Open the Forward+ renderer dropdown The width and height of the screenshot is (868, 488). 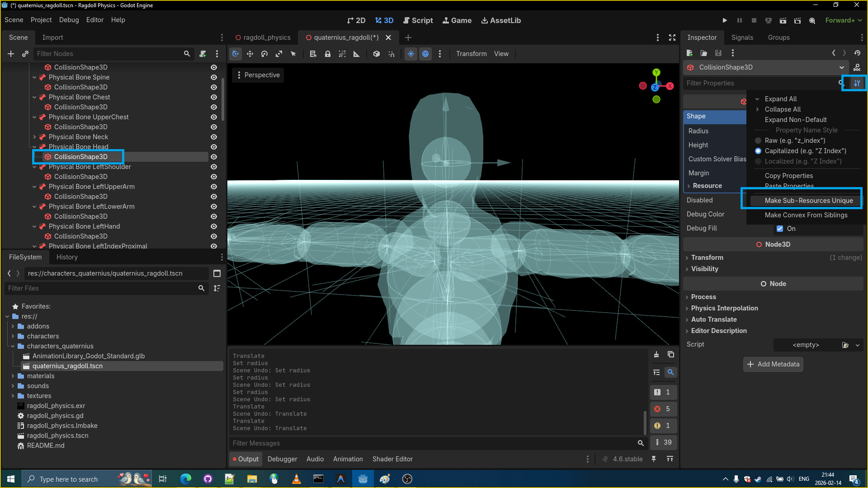pyautogui.click(x=844, y=20)
